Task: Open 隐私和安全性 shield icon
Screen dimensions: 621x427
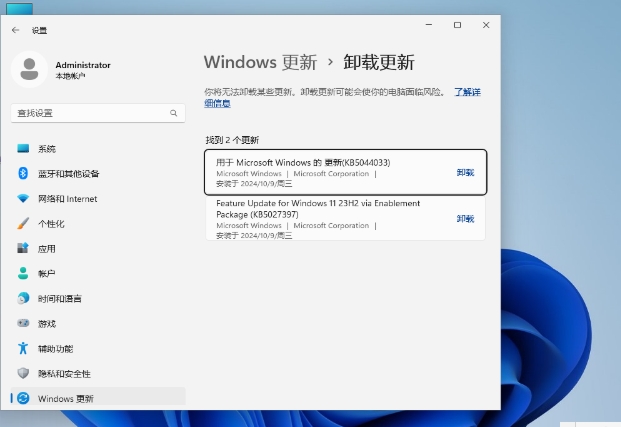Action: coord(23,373)
